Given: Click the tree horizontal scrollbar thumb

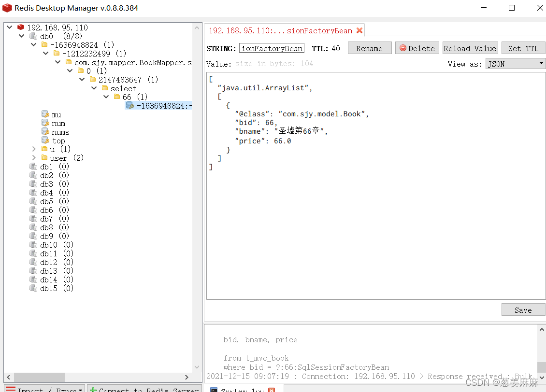Looking at the screenshot, I should [x=39, y=377].
